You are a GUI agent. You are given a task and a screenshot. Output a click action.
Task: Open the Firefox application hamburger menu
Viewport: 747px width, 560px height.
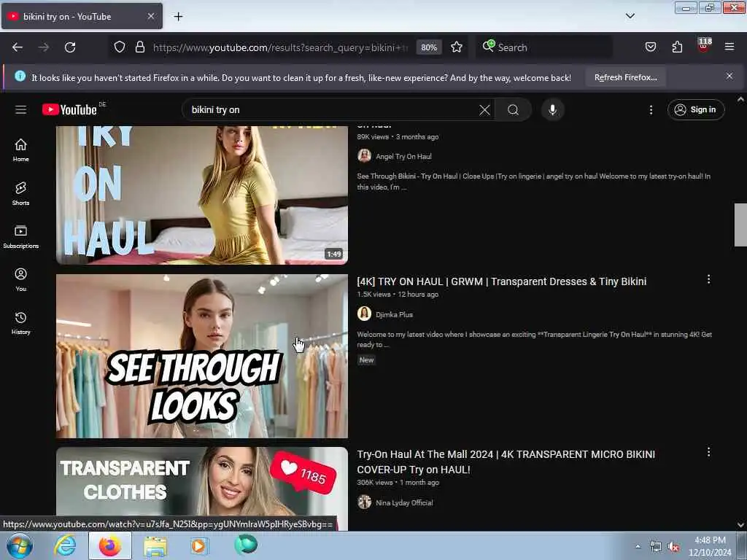tap(729, 47)
